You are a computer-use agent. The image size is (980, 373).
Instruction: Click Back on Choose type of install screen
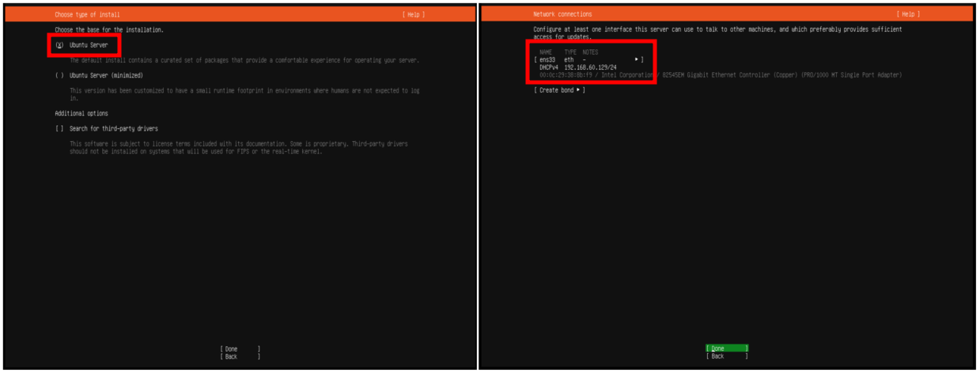240,356
